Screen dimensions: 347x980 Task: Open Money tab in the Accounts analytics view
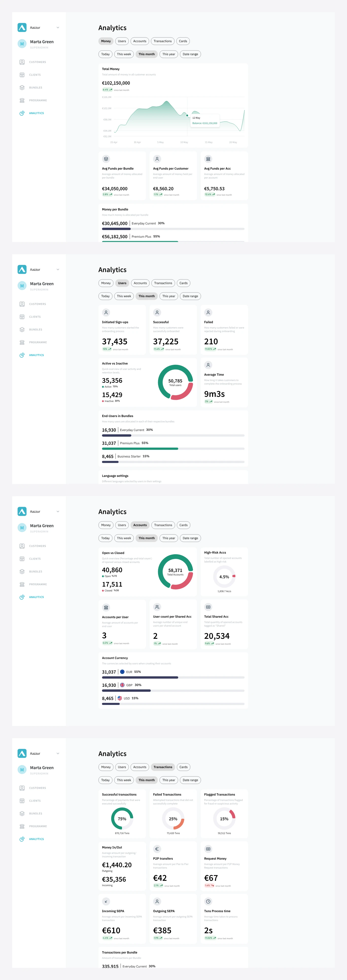tap(106, 525)
